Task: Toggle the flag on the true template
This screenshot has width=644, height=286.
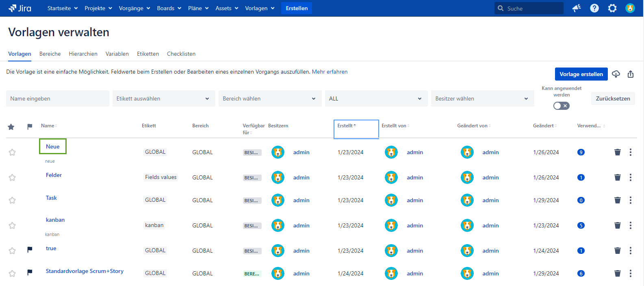Action: (30, 249)
